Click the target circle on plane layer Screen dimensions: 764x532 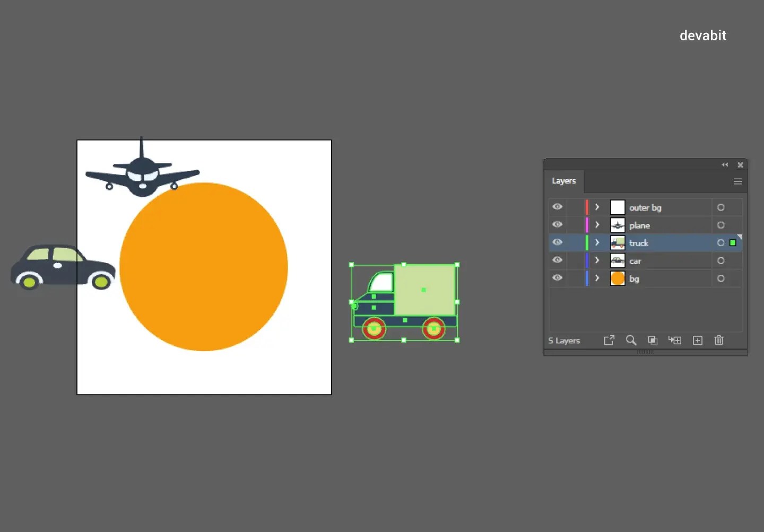pyautogui.click(x=720, y=225)
